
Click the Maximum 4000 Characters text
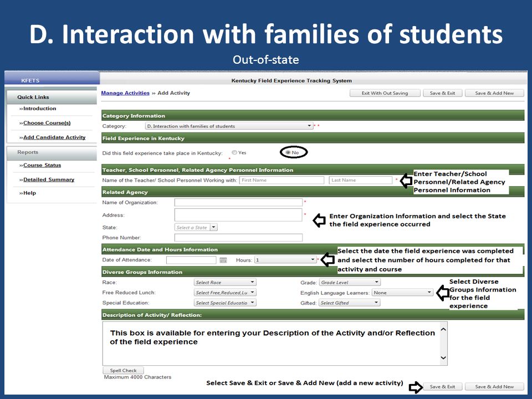point(137,377)
